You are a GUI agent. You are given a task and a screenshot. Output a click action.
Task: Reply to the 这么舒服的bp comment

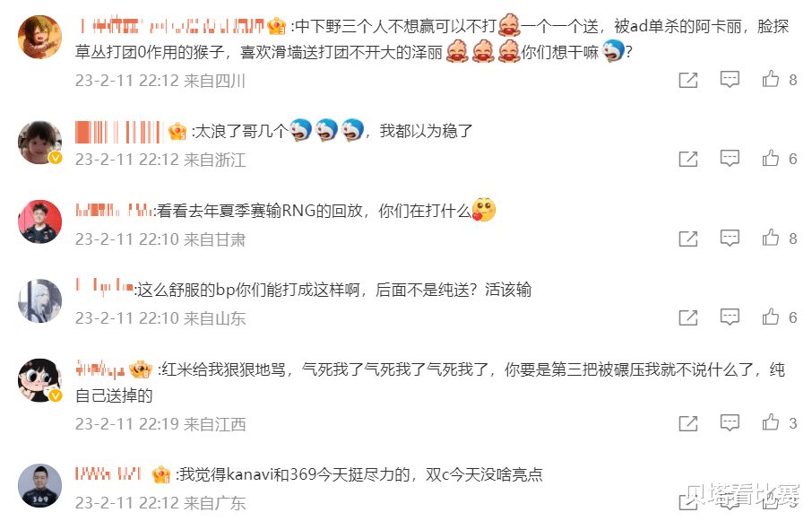point(730,317)
